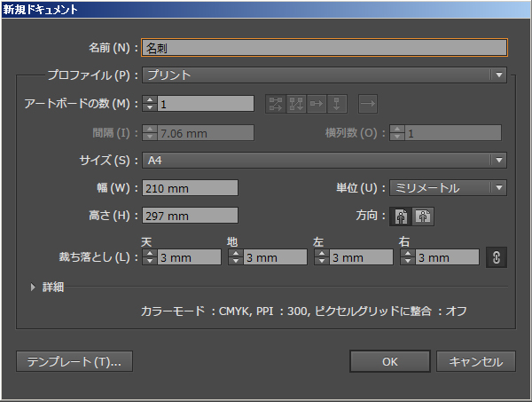Click right-to-left layout arrow icon
This screenshot has width=532, height=402.
368,104
